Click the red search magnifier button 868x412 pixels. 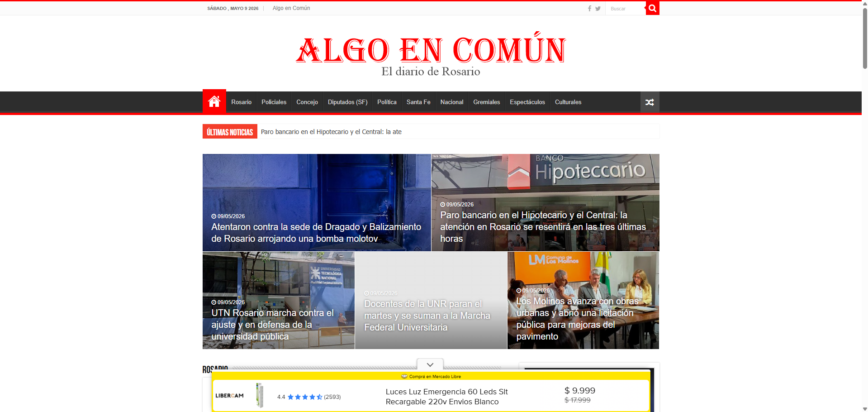[652, 8]
